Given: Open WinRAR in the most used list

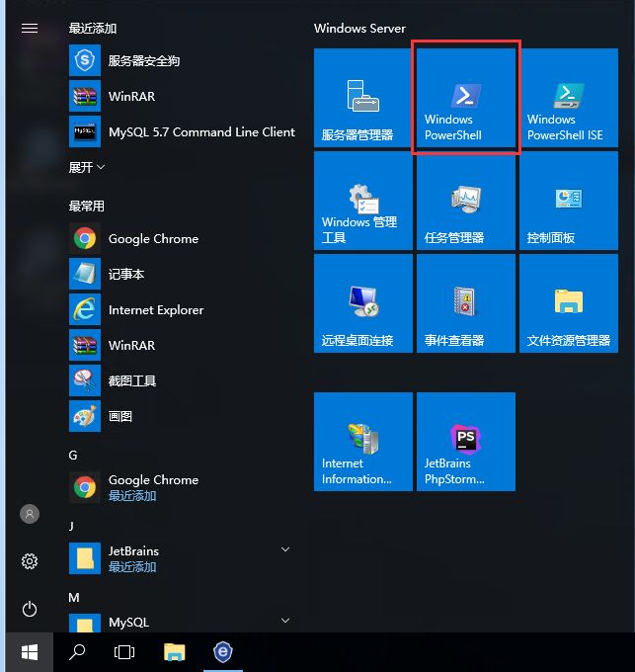Looking at the screenshot, I should 182,345.
